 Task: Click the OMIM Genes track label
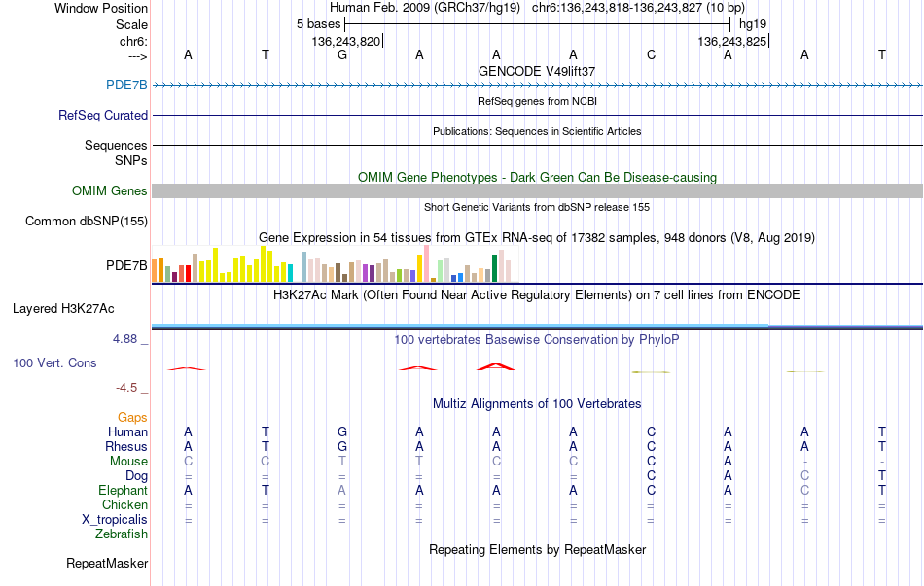click(x=109, y=190)
